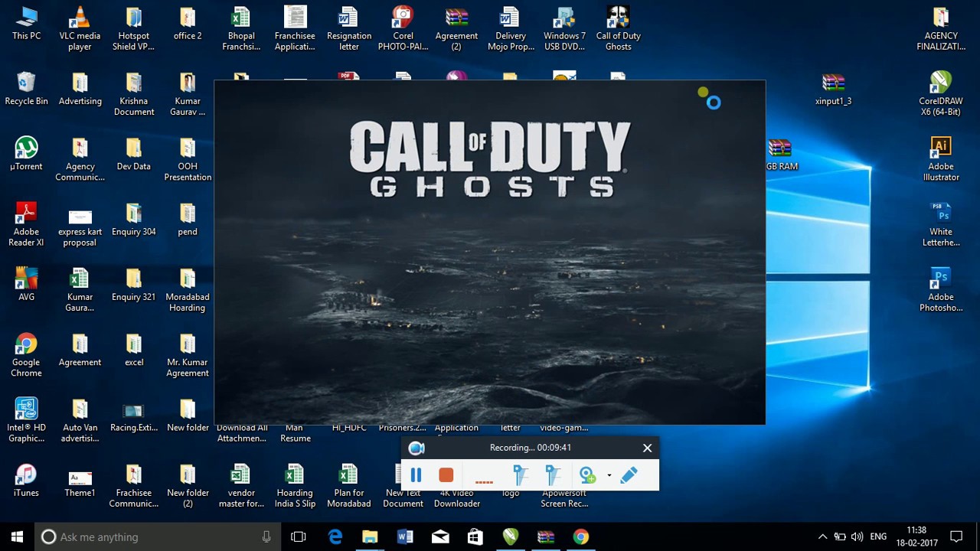Select the OOH Presentation folder
This screenshot has width=980, height=551.
point(188,159)
